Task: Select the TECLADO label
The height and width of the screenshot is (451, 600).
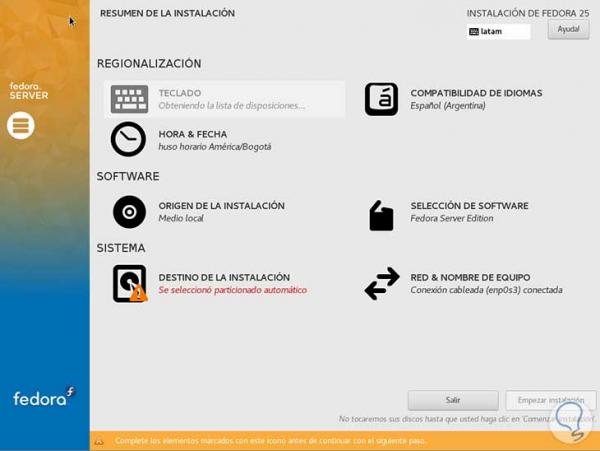Action: pos(180,93)
